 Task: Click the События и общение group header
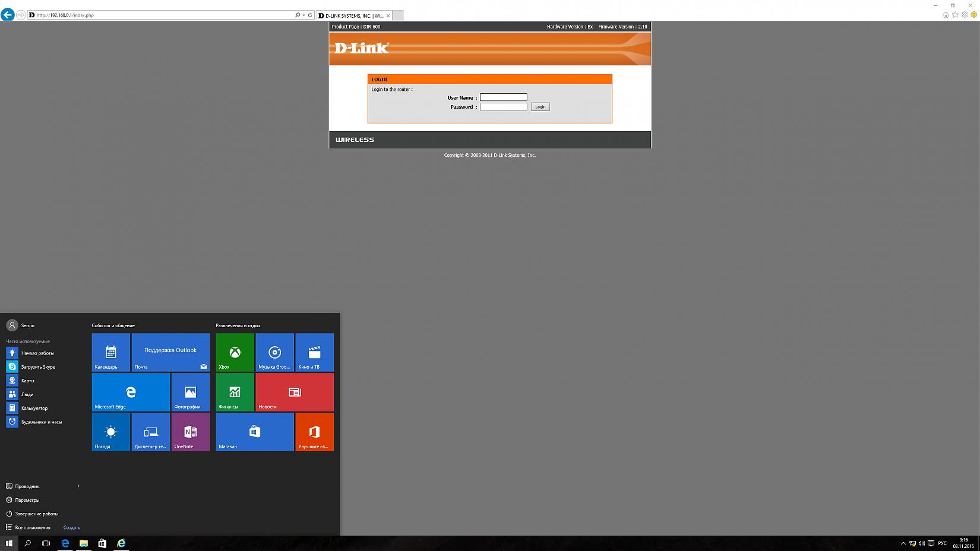113,325
